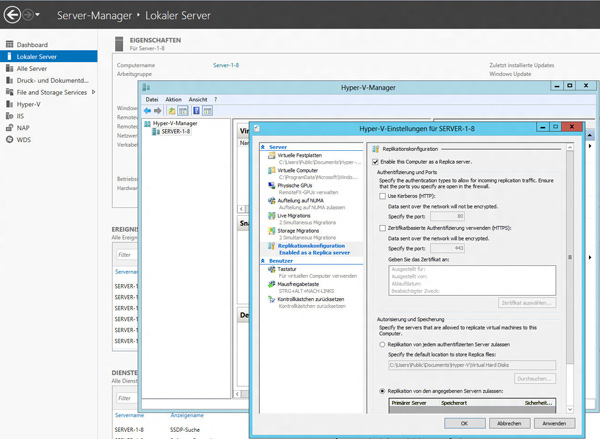This screenshot has height=439, width=600.
Task: Click the Server-Manager back arrow button
Action: pos(12,15)
